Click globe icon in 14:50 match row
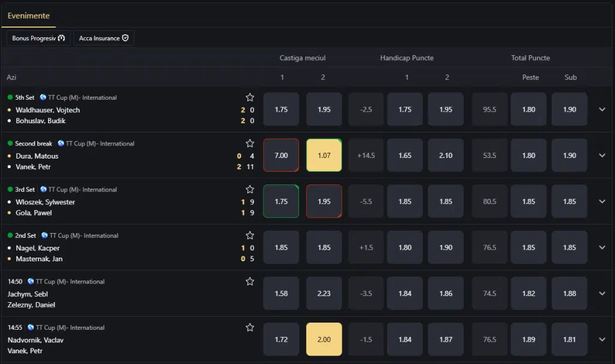The image size is (615, 364). [31, 281]
